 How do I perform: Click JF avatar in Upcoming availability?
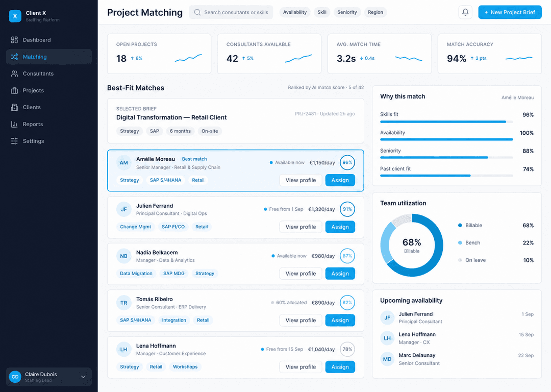click(387, 318)
